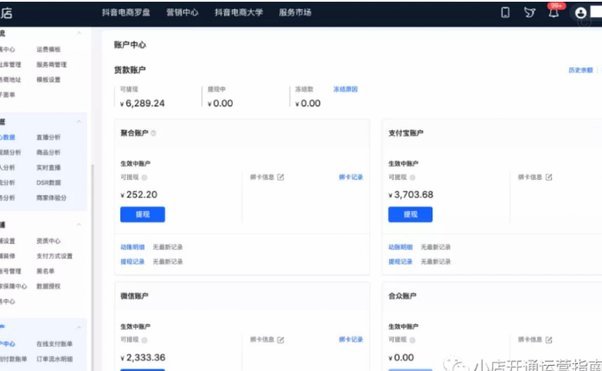Screen dimensions: 602x371
Task: Open 提现记录 link in 支付宝账户 card
Action: pyautogui.click(x=400, y=262)
